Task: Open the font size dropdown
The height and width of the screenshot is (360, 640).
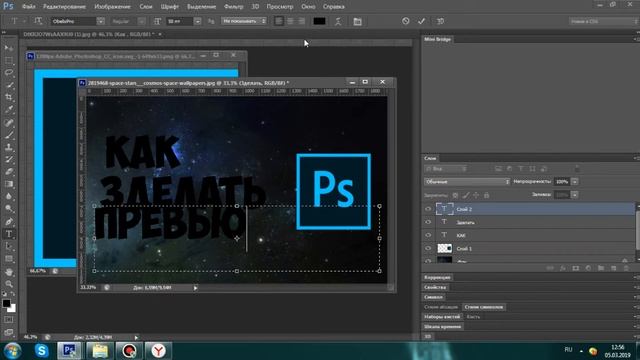Action: (198, 21)
